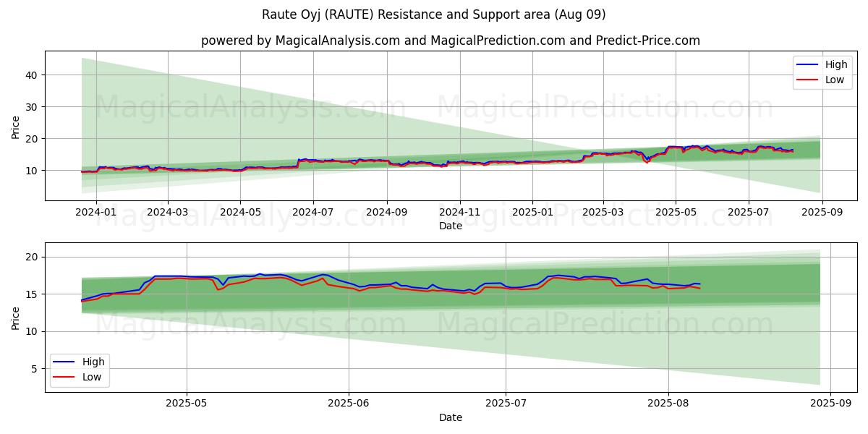Click the '30' y-axis label in the top chart
The width and height of the screenshot is (868, 434).
point(33,106)
